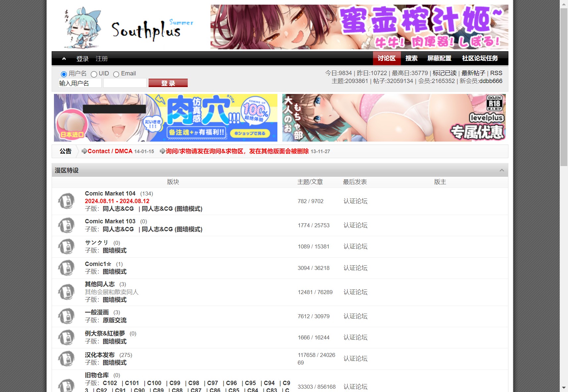Select the 用户名 login radio button
Screen dimensions: 568x392
click(64, 74)
